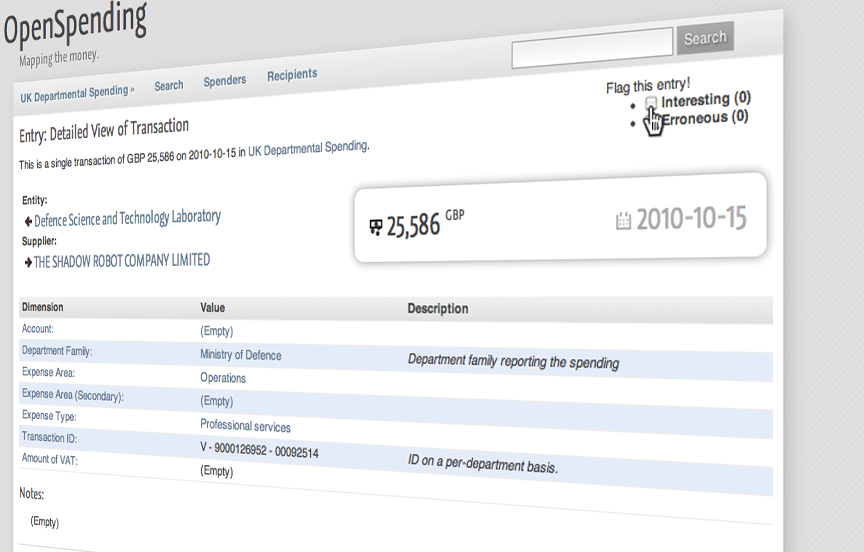Click the Dimension column header
864x552 pixels.
click(42, 307)
